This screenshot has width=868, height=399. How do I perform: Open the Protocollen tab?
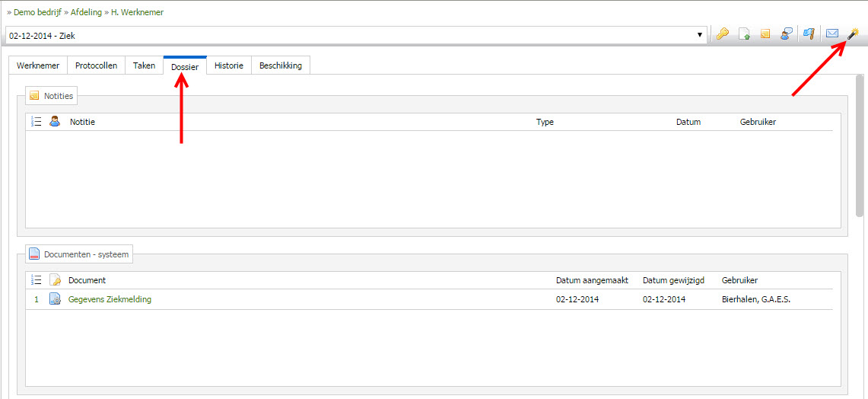click(x=96, y=65)
